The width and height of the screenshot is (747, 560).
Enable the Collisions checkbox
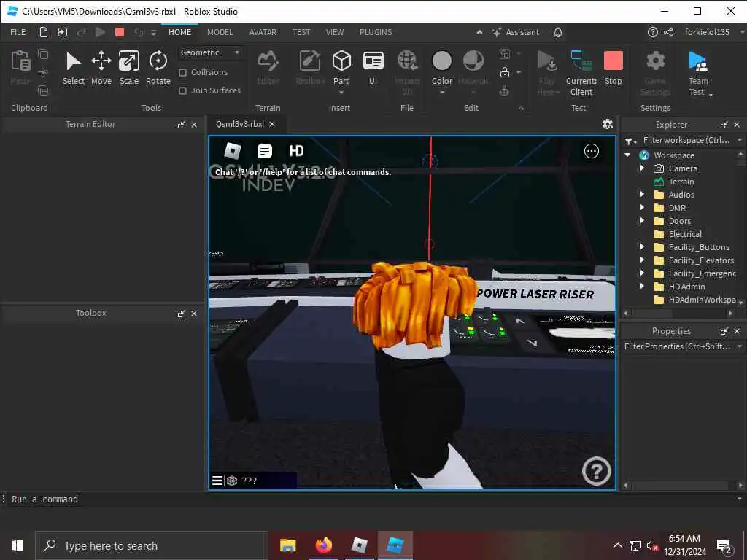pos(182,72)
